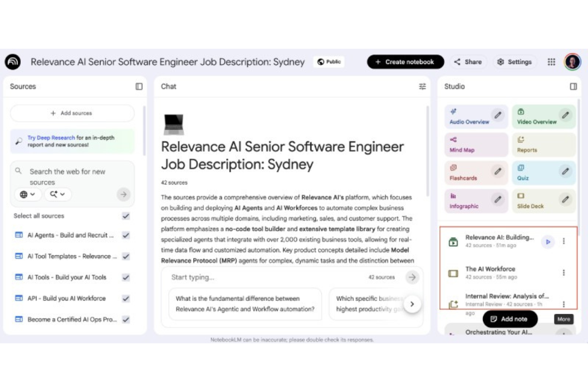Image resolution: width=588 pixels, height=392 pixels.
Task: Click the Try Deep Research link
Action: point(52,137)
